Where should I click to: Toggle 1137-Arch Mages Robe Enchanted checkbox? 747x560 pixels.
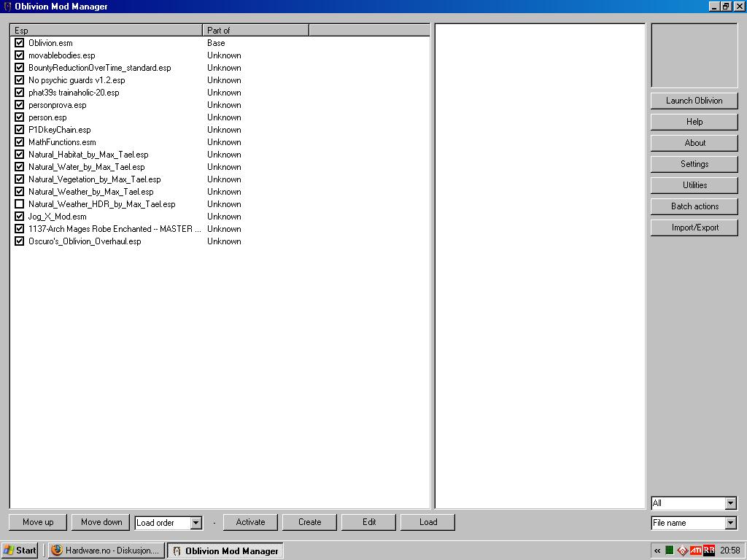coord(19,228)
